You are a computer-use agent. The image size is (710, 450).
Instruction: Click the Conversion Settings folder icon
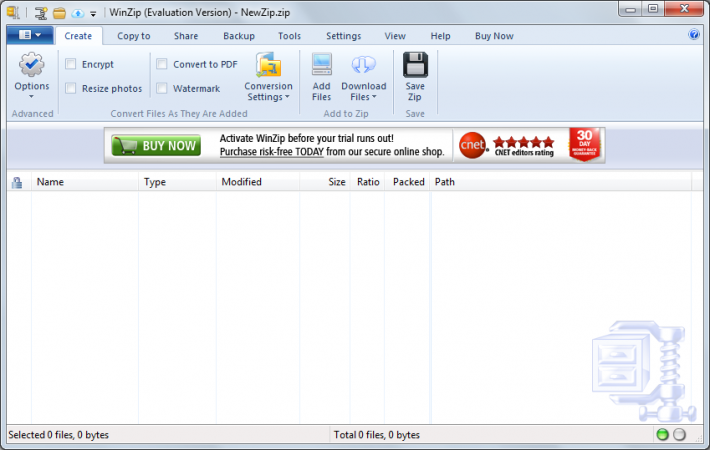point(269,65)
